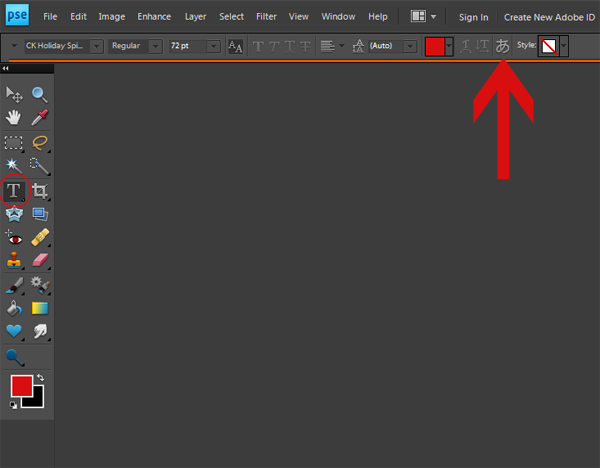The height and width of the screenshot is (468, 600).
Task: Open the Filter menu
Action: click(x=266, y=17)
